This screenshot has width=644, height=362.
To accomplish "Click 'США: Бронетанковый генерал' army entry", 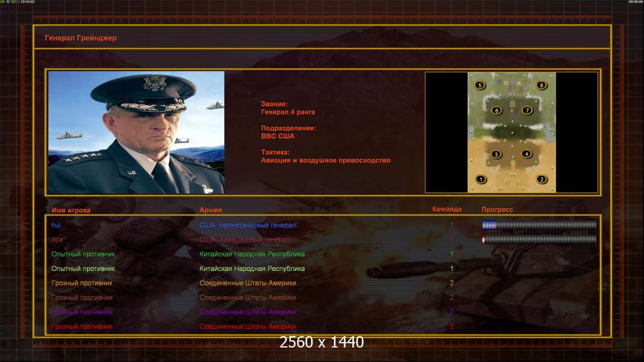I will (248, 225).
